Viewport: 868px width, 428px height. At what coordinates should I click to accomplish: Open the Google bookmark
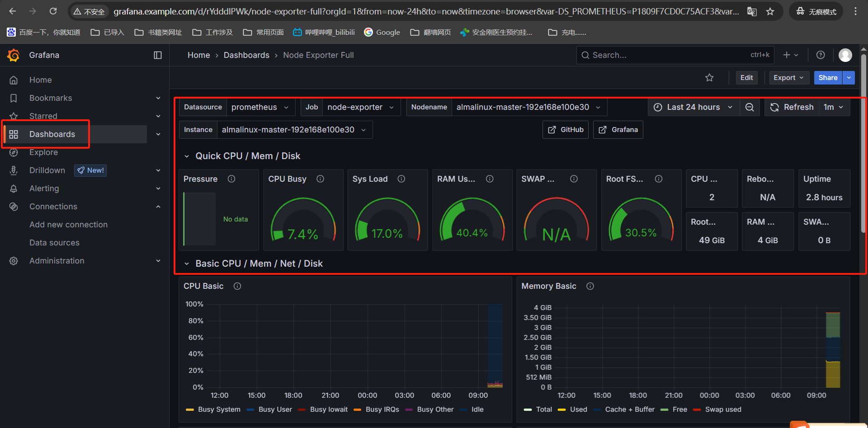(382, 33)
